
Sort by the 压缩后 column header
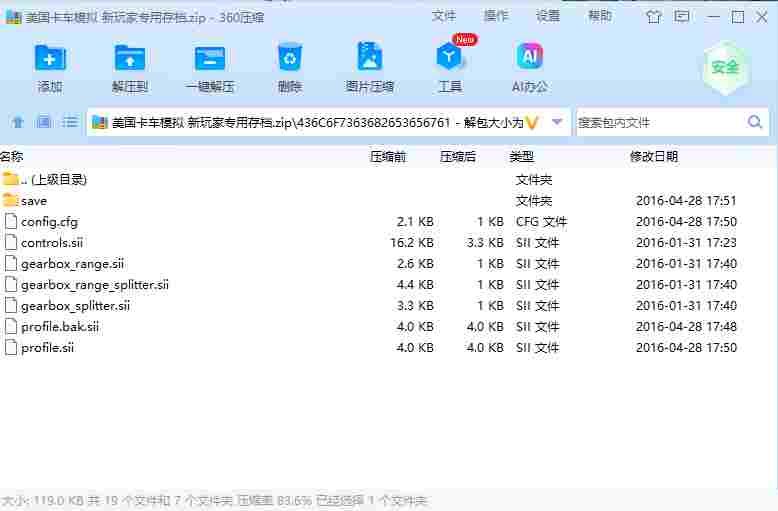[457, 157]
